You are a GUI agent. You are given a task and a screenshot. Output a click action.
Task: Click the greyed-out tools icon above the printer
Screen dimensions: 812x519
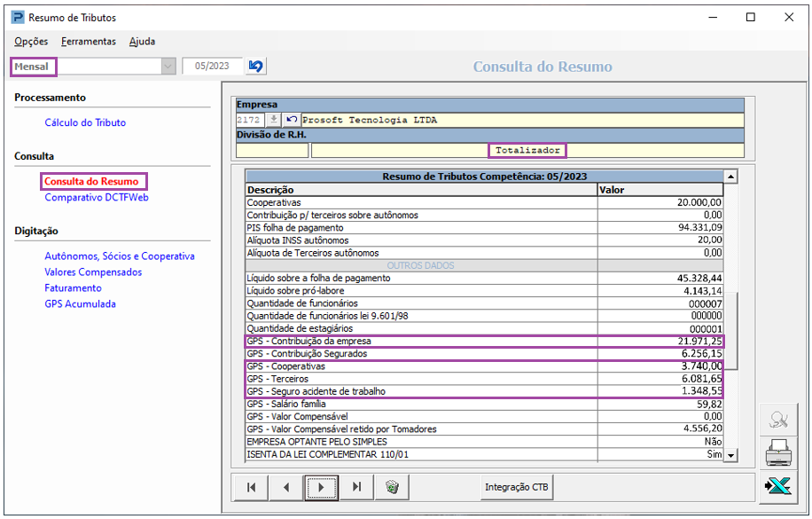pos(778,420)
